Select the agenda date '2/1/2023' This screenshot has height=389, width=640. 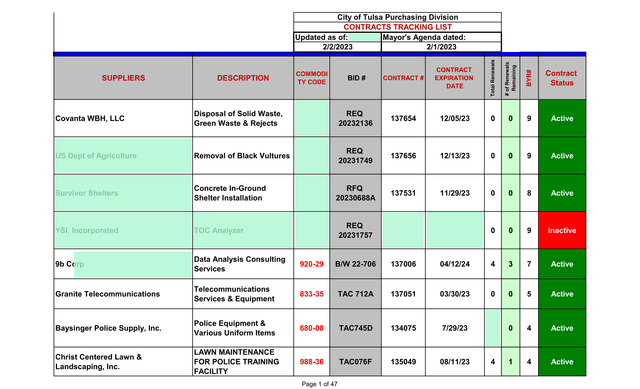click(x=441, y=47)
